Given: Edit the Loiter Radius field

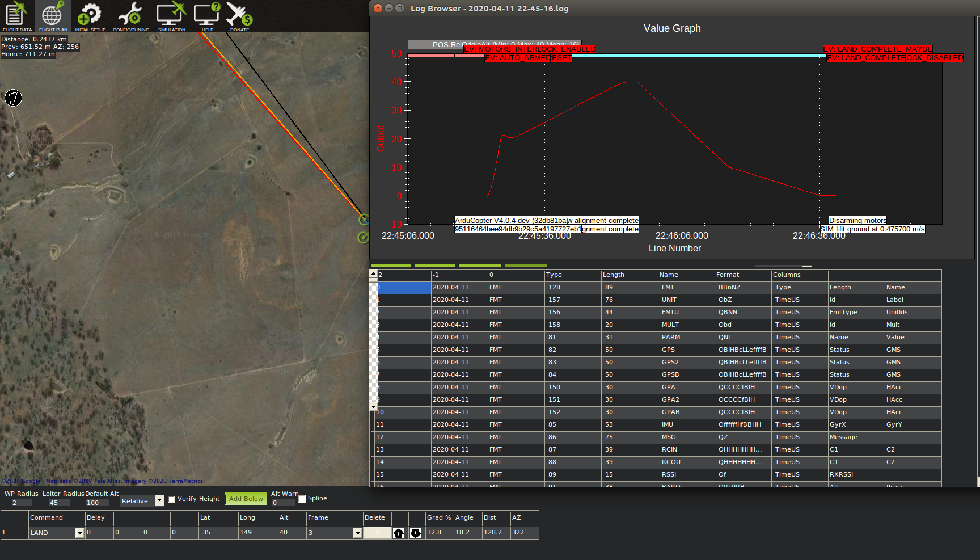Looking at the screenshot, I should tap(59, 503).
